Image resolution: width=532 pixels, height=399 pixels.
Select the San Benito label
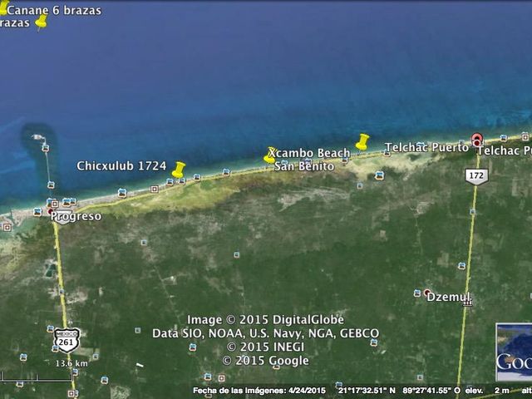[304, 166]
